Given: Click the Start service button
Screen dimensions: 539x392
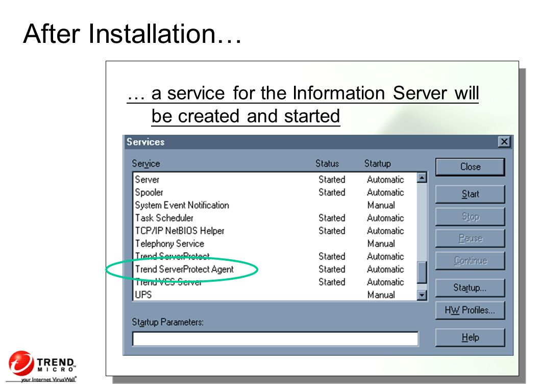Looking at the screenshot, I should point(470,194).
